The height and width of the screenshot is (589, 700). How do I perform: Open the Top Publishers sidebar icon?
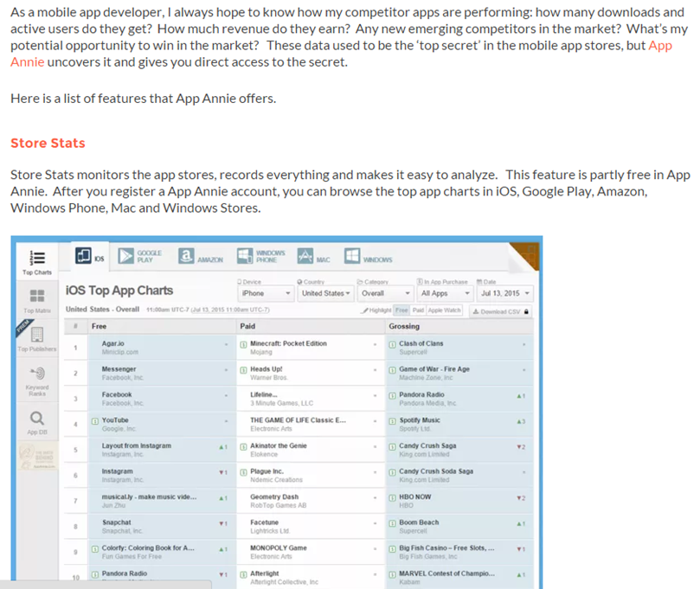(x=37, y=336)
